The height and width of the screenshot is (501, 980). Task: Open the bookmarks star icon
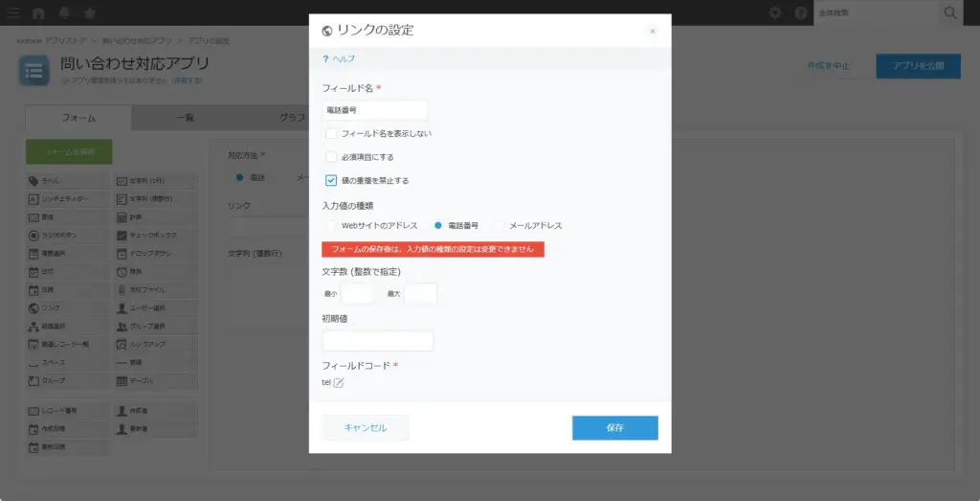[x=89, y=12]
